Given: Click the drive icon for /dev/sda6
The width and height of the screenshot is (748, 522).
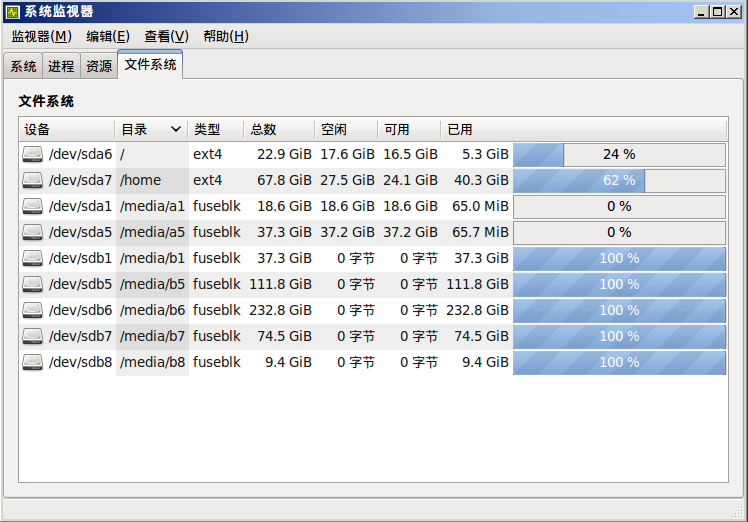Looking at the screenshot, I should (32, 154).
